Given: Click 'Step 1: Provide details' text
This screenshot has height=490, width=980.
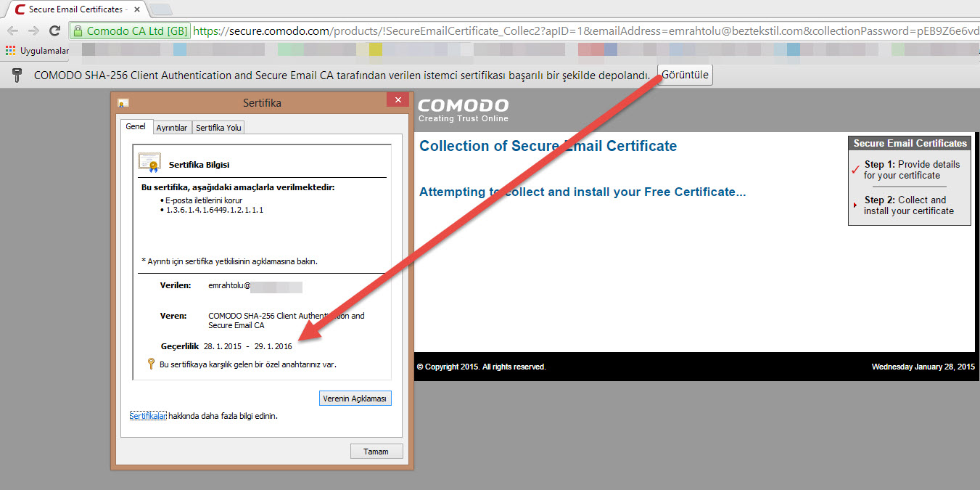Looking at the screenshot, I should [912, 170].
